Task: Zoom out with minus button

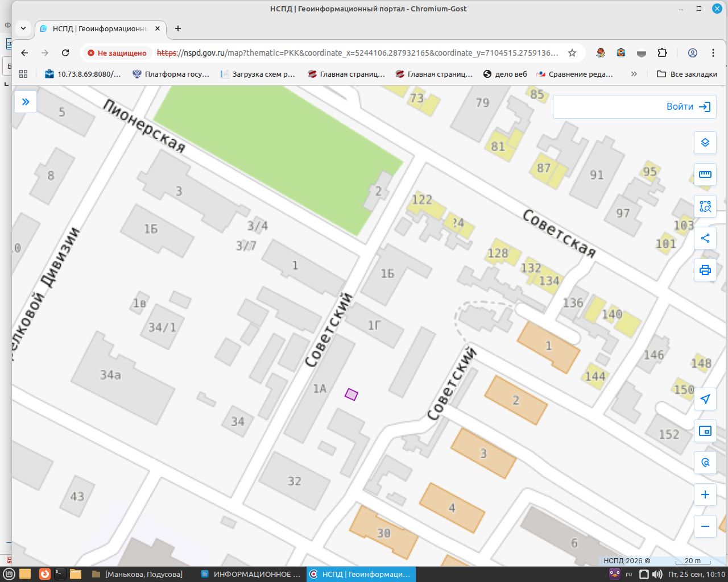Action: (x=705, y=526)
